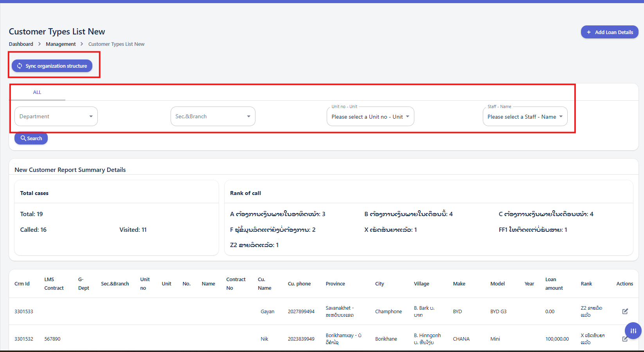Open the Unit no - Unit dropdown
Viewport: 644px width, 352px height.
click(370, 116)
